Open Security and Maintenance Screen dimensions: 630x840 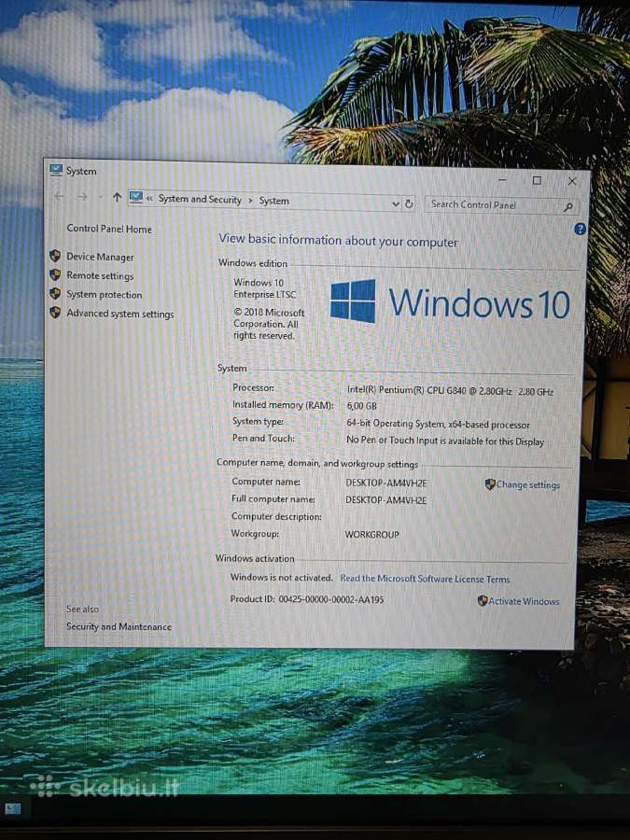[119, 626]
